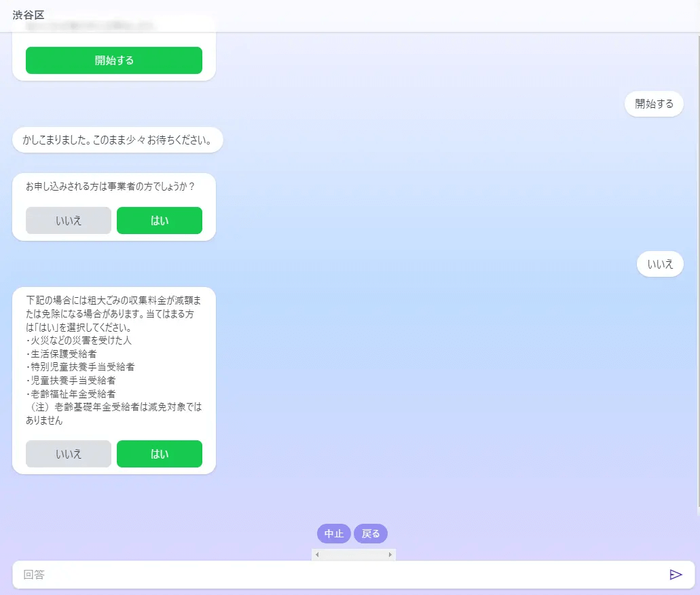Click the 中止 cancel chip
The image size is (700, 595).
coord(334,533)
